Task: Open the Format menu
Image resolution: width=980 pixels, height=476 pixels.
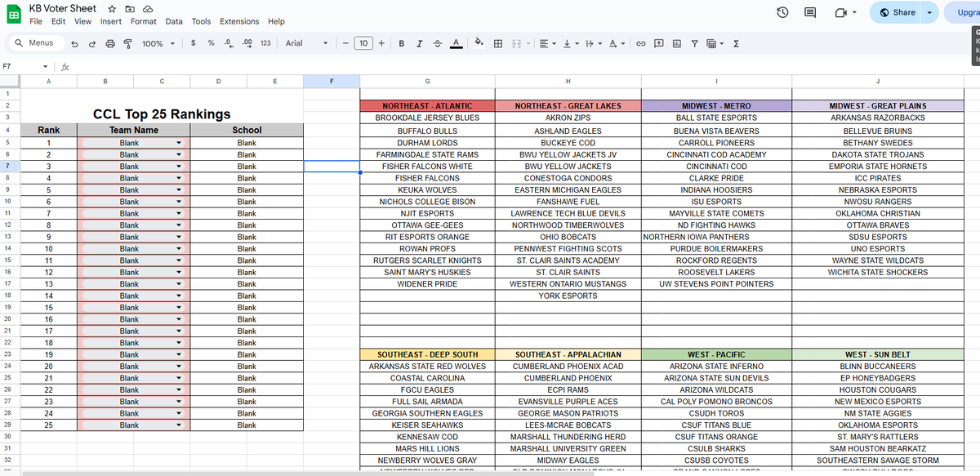Action: [144, 21]
